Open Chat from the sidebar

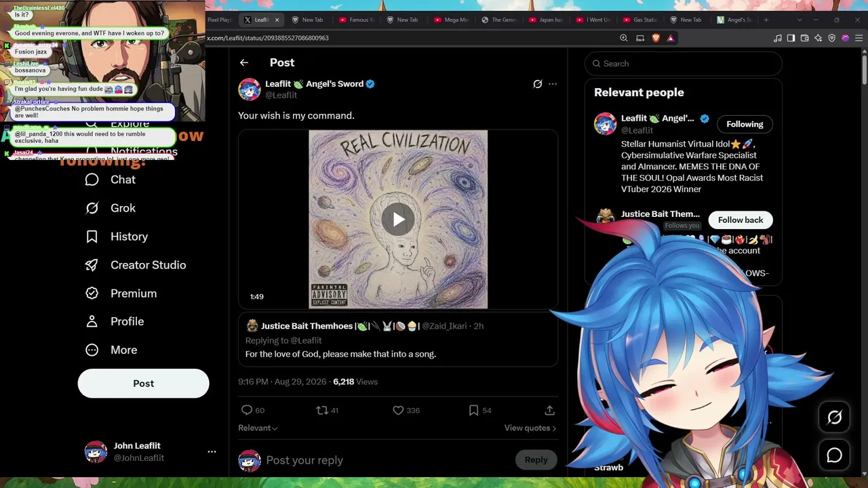(110, 180)
